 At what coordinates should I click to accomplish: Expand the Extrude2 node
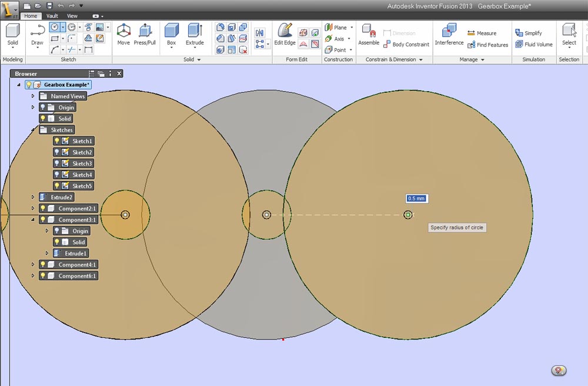(x=33, y=197)
